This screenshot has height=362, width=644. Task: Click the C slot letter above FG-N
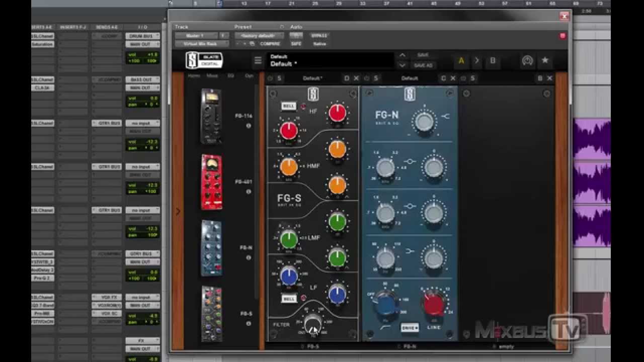tap(443, 78)
